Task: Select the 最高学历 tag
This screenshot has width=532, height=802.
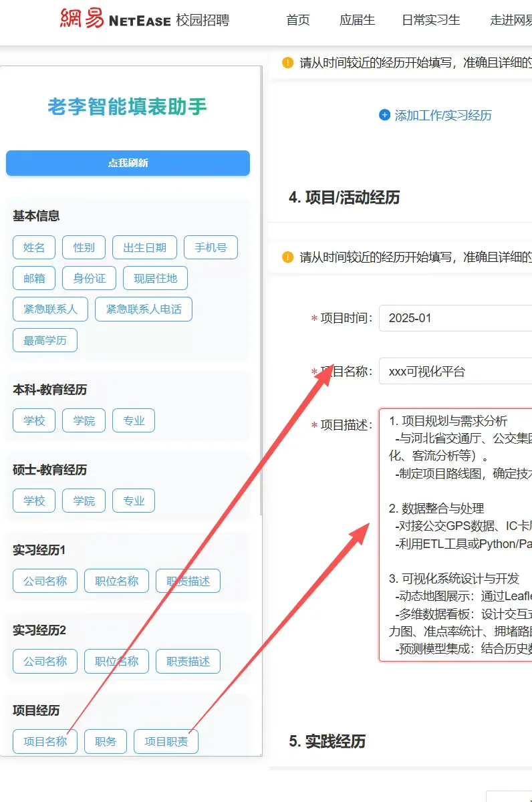Action: coord(45,340)
